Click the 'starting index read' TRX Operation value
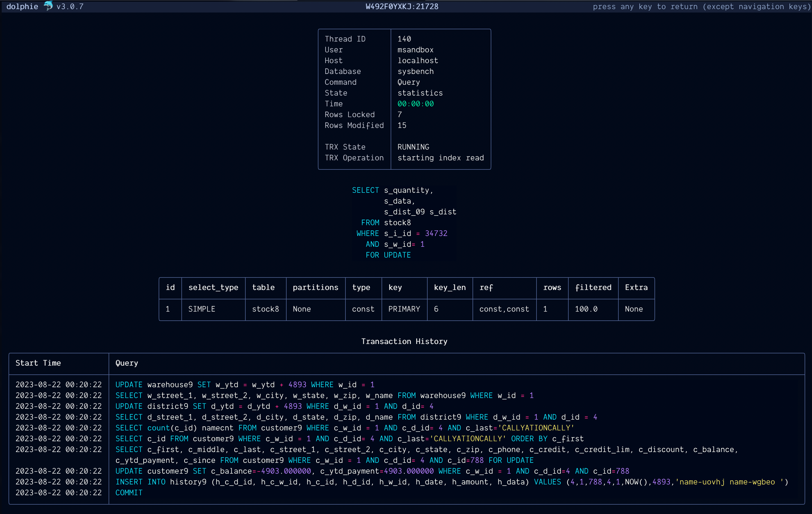812x514 pixels. point(440,157)
